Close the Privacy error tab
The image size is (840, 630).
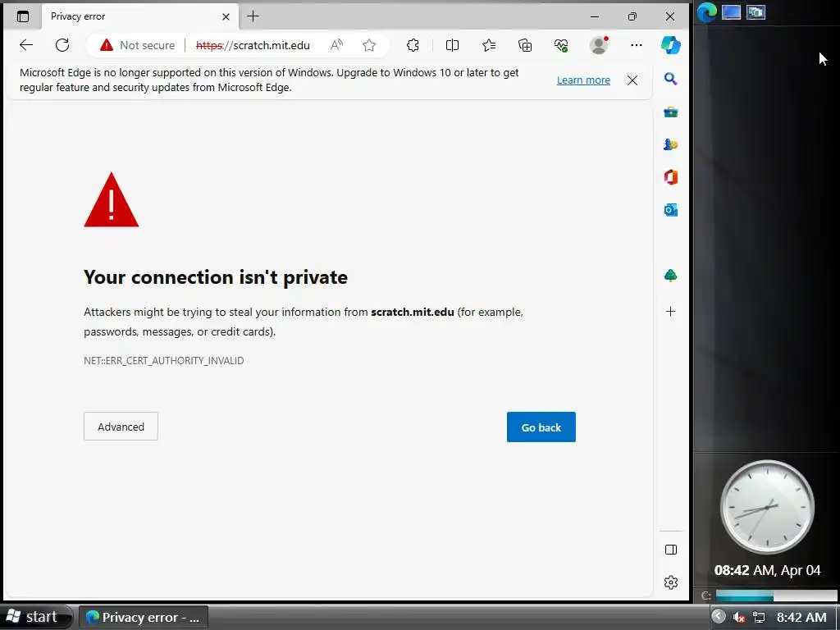pos(226,16)
